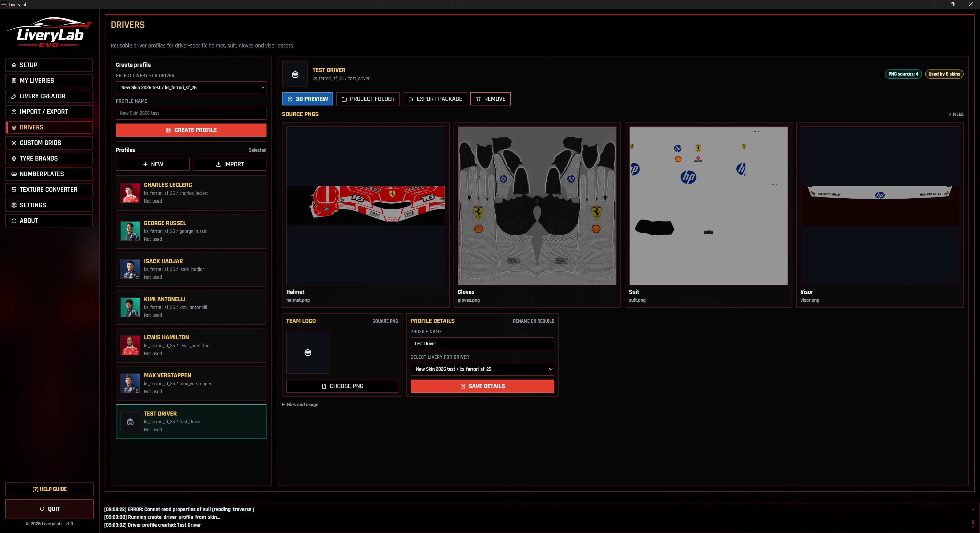Open the Setup page in sidebar
Viewport: 980px width, 533px height.
click(x=49, y=65)
